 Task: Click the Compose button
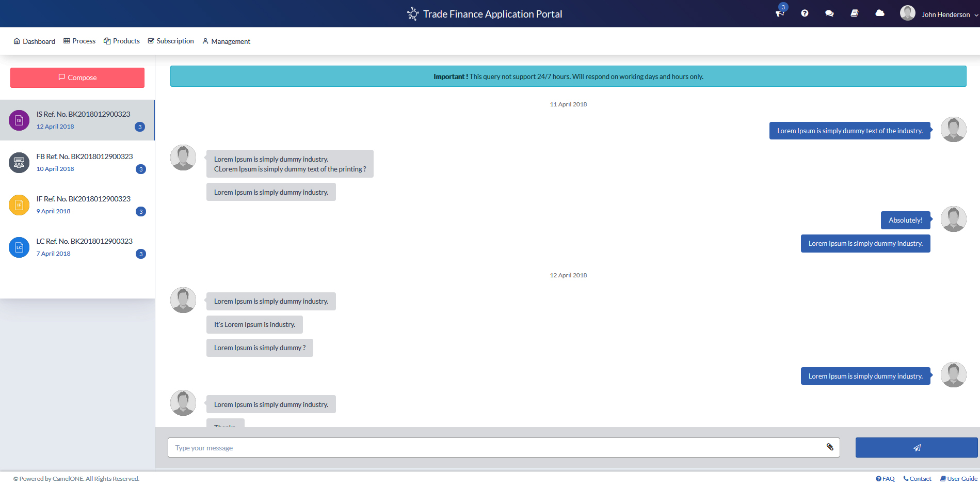click(77, 77)
